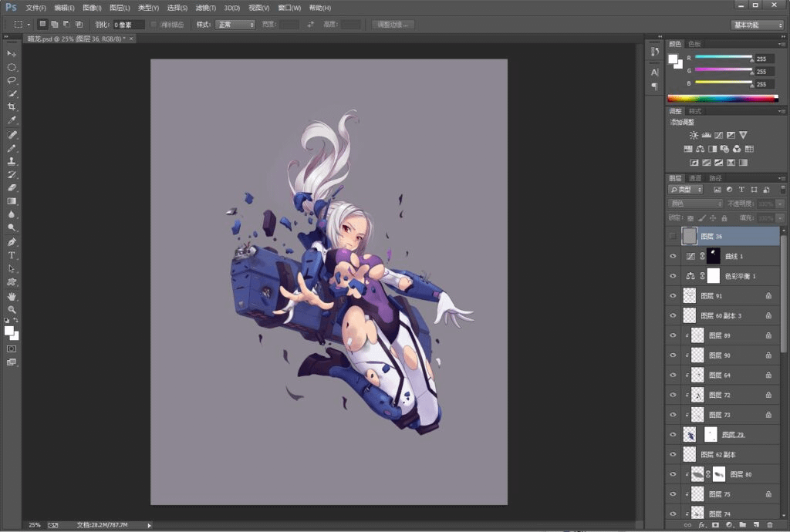Open the 窗口(W) menu

(289, 8)
